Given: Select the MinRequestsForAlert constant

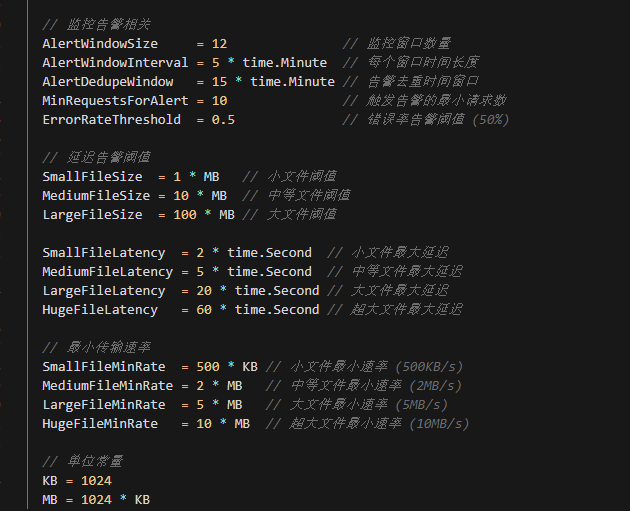Looking at the screenshot, I should tap(115, 100).
